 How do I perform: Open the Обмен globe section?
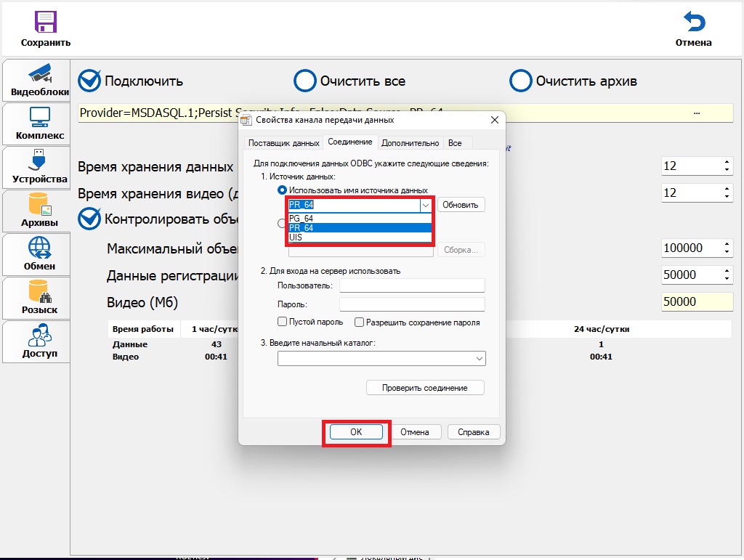39,254
